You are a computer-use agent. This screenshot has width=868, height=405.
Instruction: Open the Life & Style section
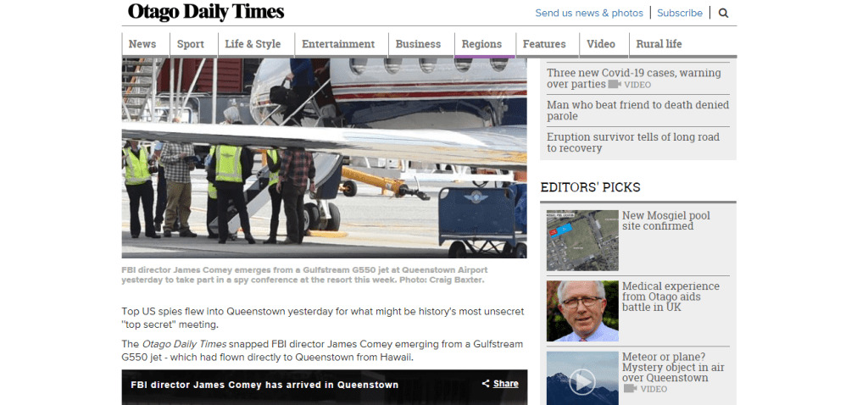(x=253, y=44)
